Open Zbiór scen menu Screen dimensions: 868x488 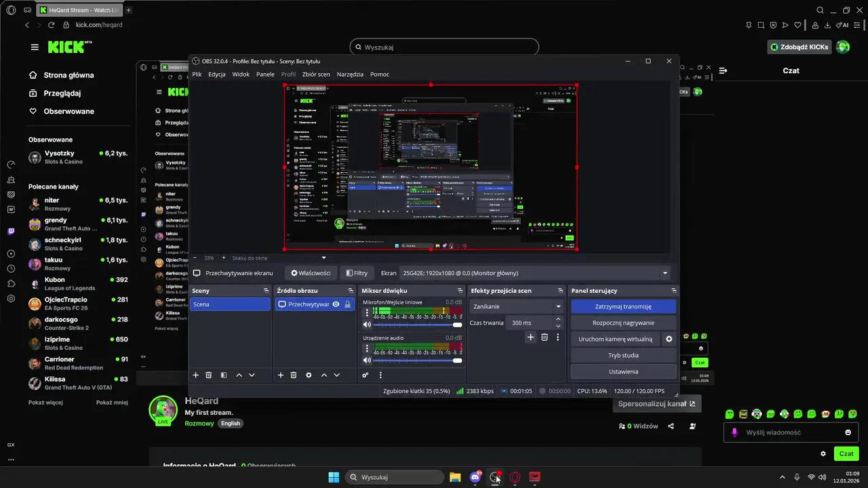(316, 74)
